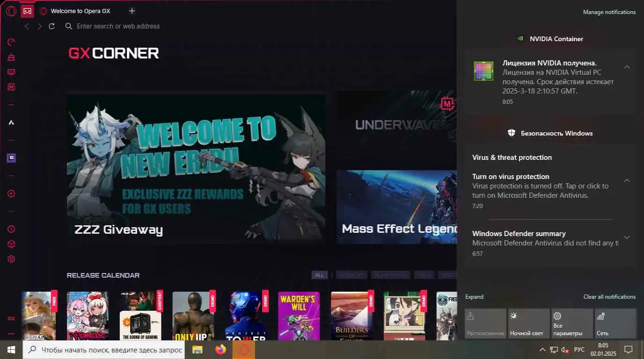This screenshot has width=644, height=359.
Task: Open the Project Tower demo thumbnail
Action: coord(246,316)
